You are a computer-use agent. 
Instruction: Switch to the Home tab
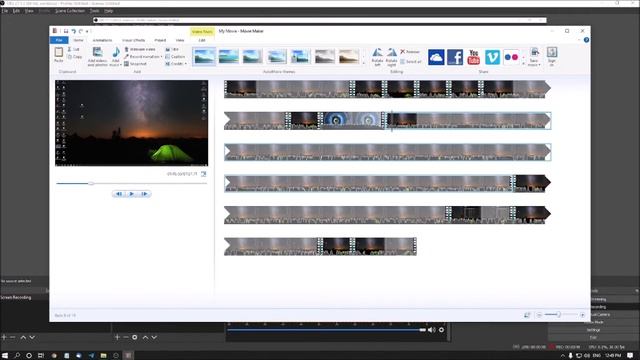78,40
